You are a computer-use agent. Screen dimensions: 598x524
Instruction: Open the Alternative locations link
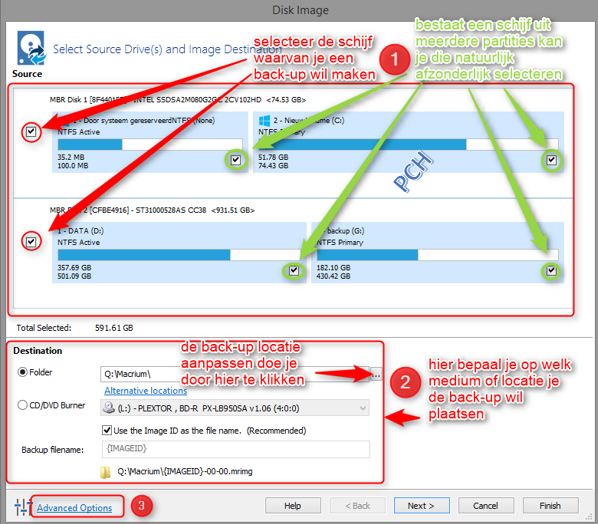click(146, 391)
